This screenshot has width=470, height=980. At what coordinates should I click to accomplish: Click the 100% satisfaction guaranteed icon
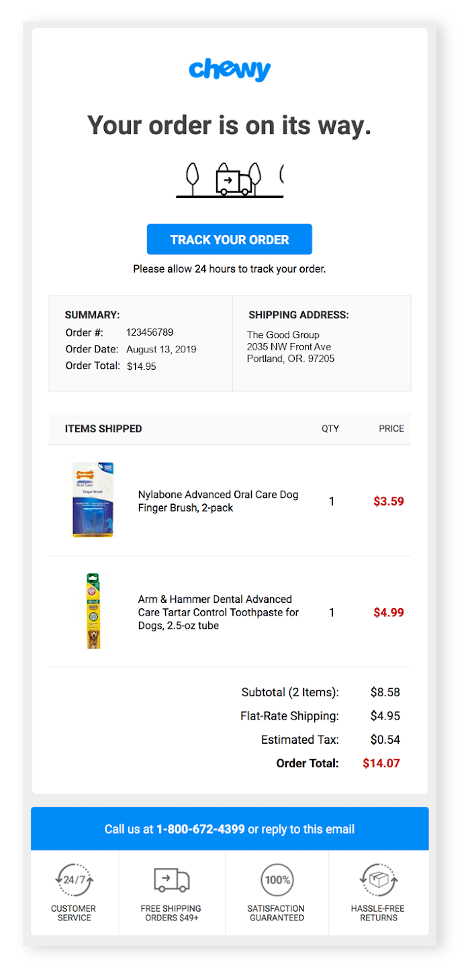277,880
